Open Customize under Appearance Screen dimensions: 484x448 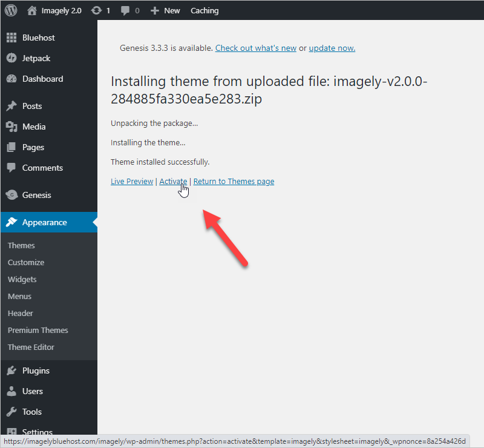coord(26,262)
